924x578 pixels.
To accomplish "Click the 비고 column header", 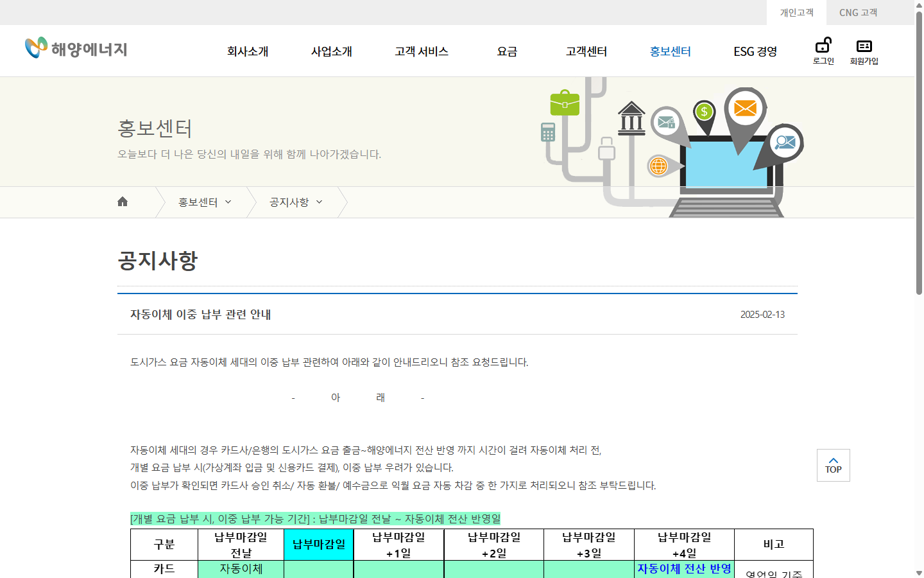I will 774,545.
